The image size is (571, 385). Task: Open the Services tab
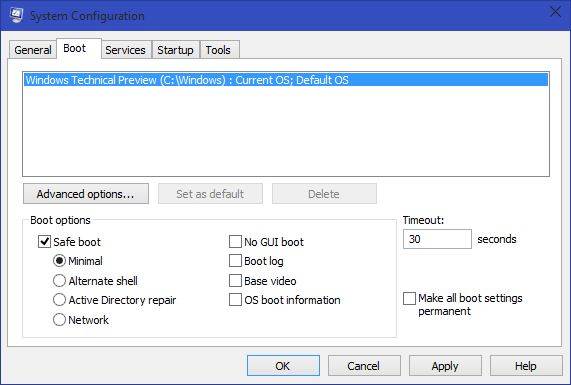(x=125, y=50)
